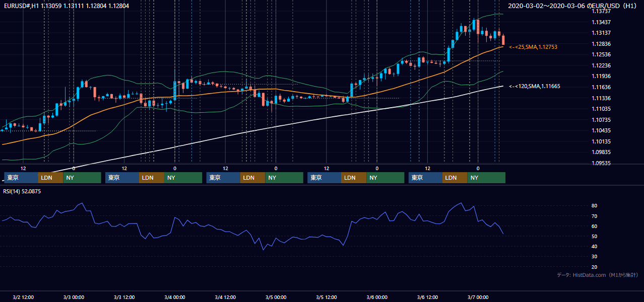
Task: Click the first LDN session block
Action: tap(51, 178)
